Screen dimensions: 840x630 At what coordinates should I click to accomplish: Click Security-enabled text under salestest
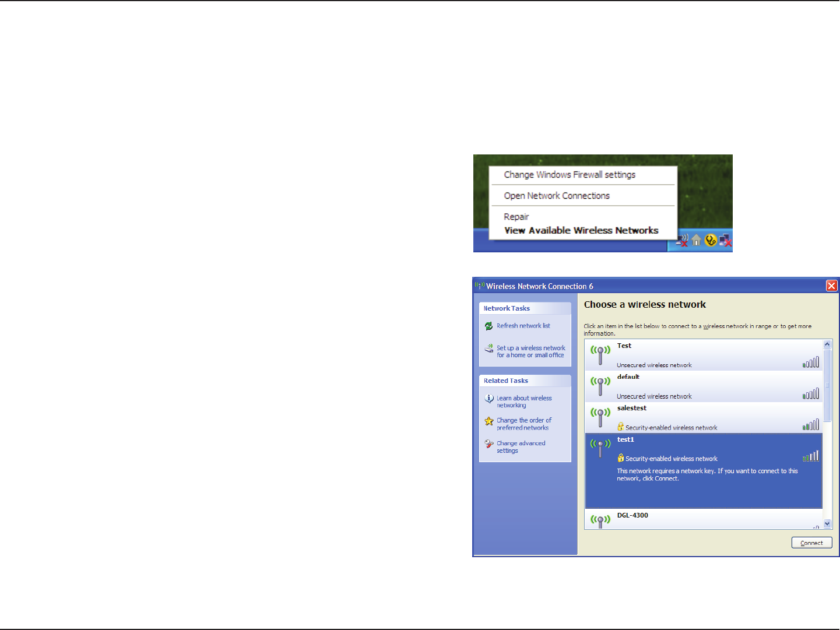(671, 428)
